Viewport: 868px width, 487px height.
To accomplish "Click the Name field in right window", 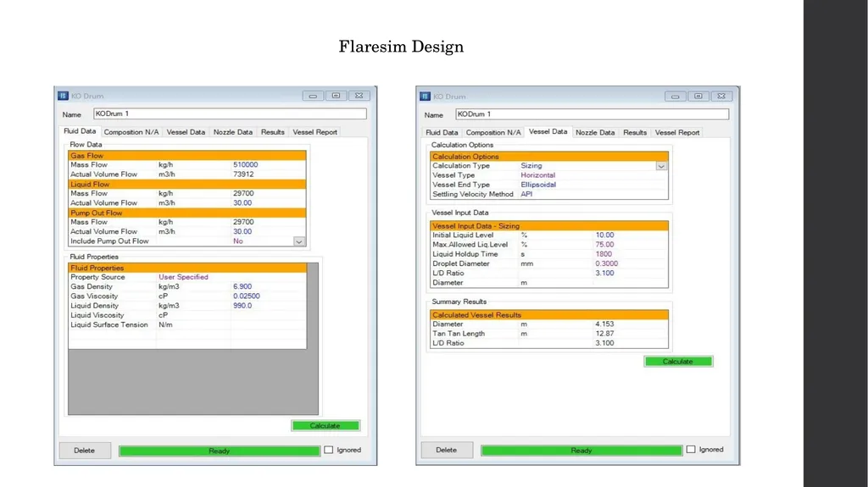I will coord(592,114).
